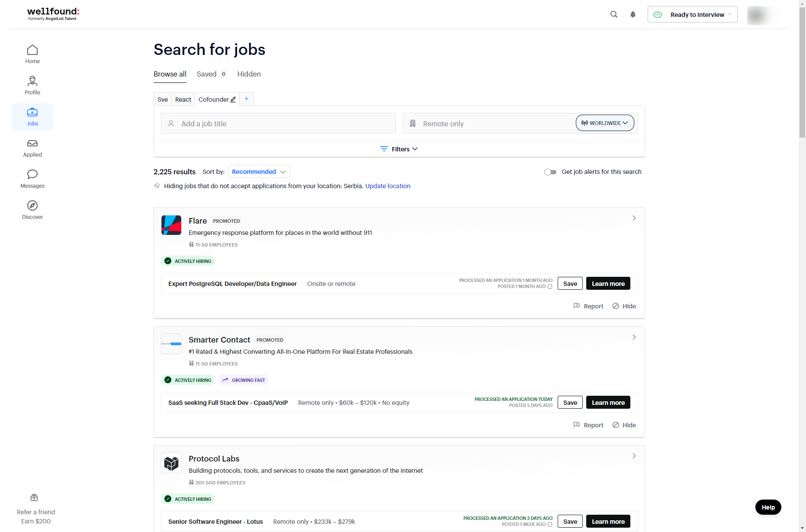
Task: Click wellfound logo in header
Action: [53, 14]
